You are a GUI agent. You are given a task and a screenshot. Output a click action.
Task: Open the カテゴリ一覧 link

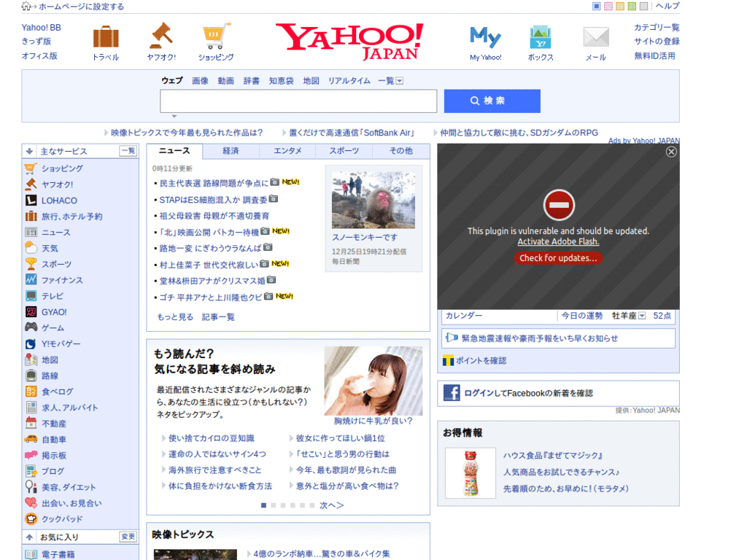click(657, 28)
